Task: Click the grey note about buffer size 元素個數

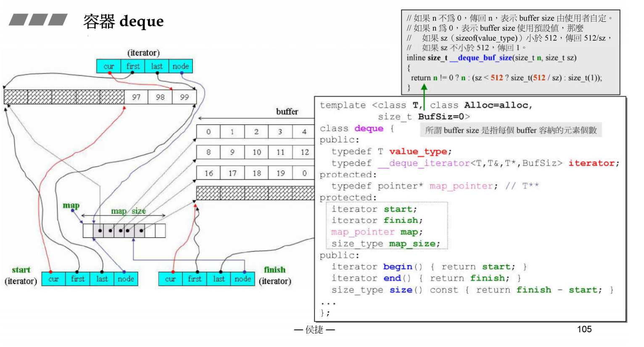Action: pyautogui.click(x=511, y=130)
